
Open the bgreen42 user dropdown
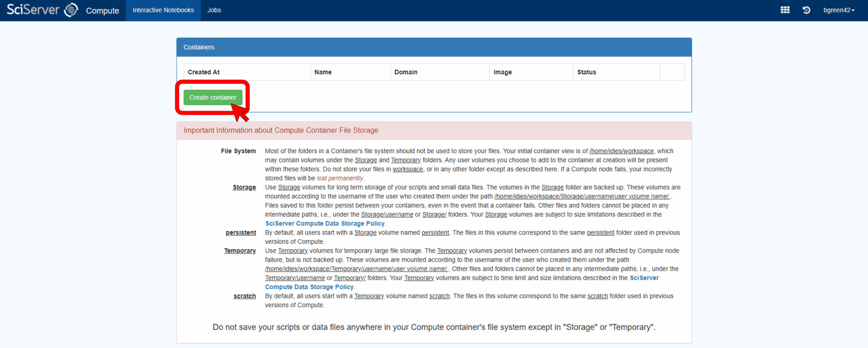click(839, 10)
